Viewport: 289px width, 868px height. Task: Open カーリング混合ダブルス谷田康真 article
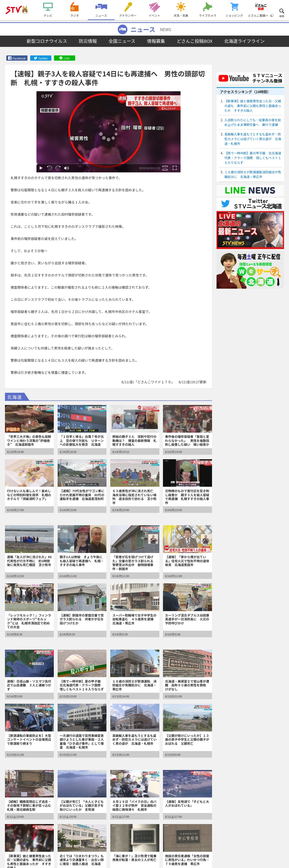point(187,619)
